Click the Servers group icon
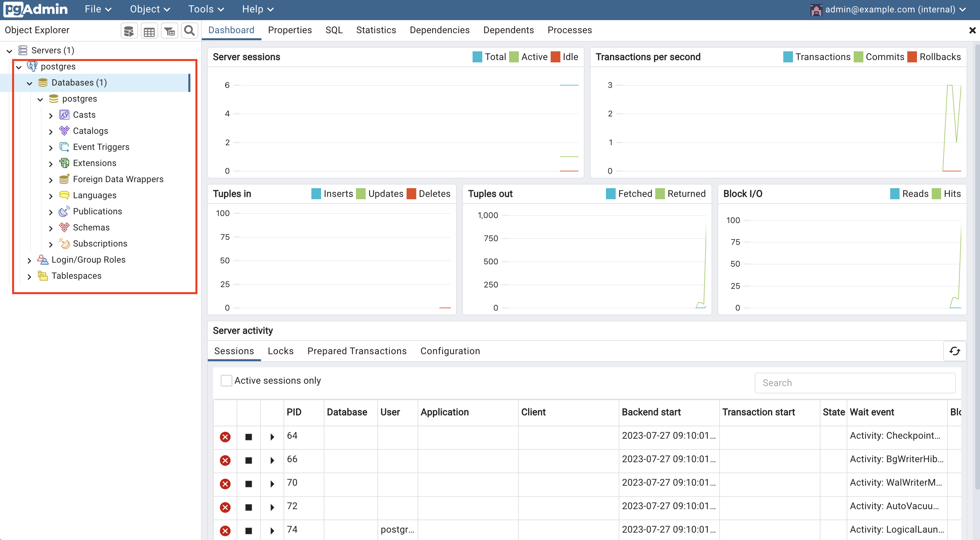This screenshot has height=540, width=980. (x=23, y=50)
